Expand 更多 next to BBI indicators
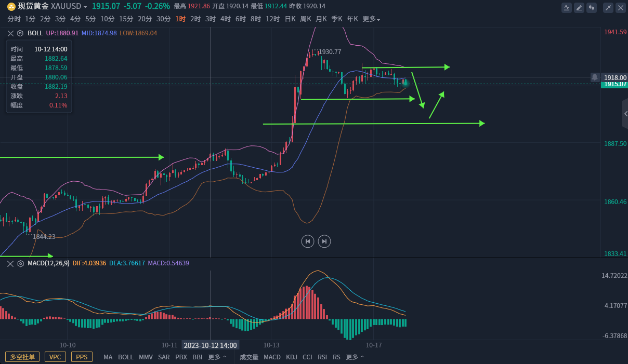Image resolution: width=628 pixels, height=364 pixels. [217, 357]
